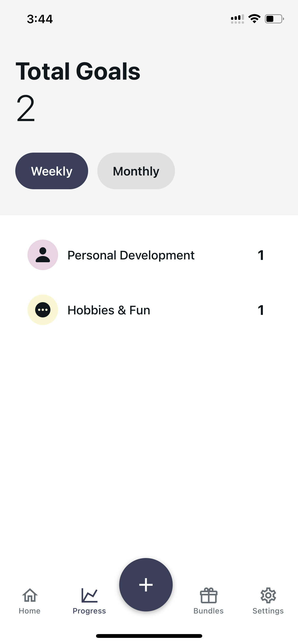298x644 pixels.
Task: Select the Bundles tab label
Action: click(209, 611)
